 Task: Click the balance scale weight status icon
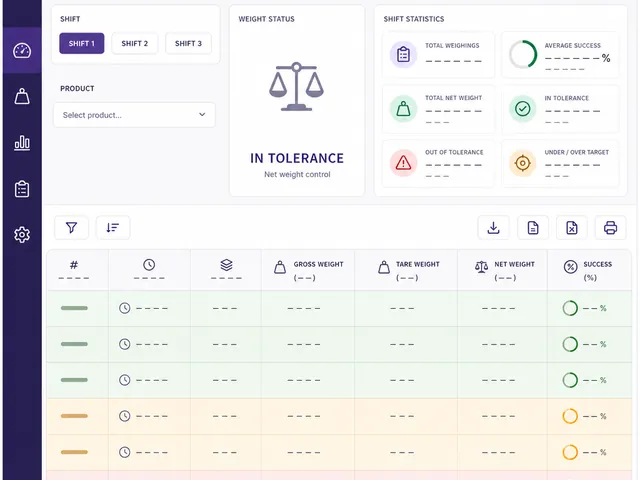coord(296,87)
